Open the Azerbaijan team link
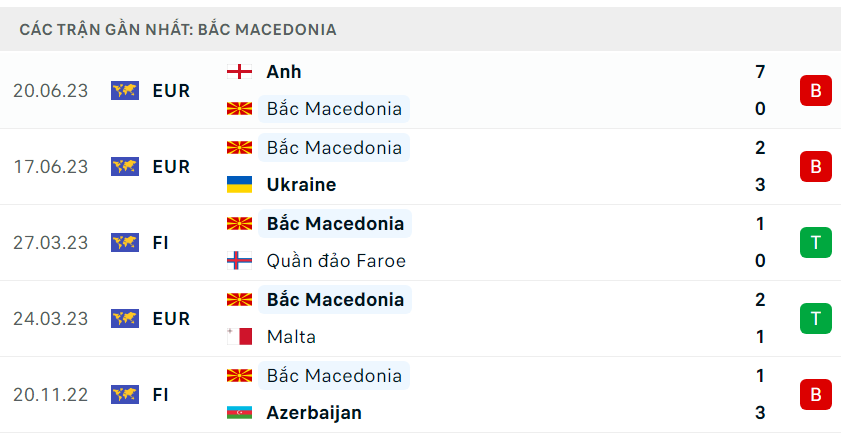 314,413
